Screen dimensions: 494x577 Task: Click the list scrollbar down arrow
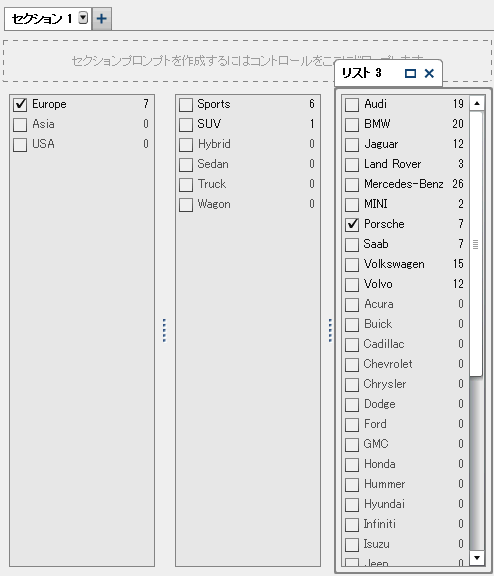(477, 558)
